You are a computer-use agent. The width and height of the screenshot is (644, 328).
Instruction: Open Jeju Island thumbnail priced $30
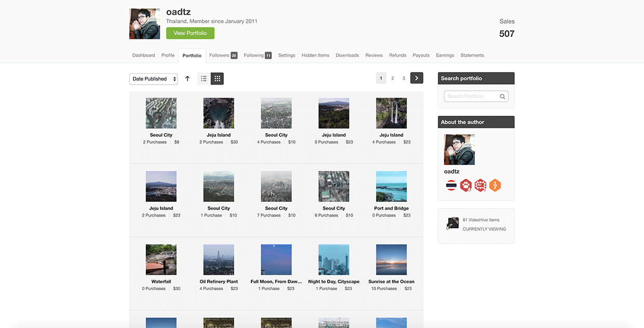pyautogui.click(x=219, y=113)
